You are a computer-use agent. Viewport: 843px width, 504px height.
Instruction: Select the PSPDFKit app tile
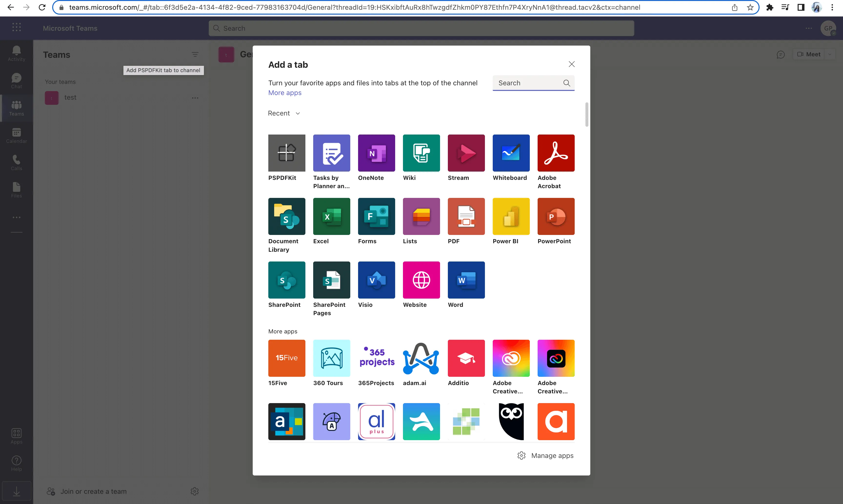click(287, 153)
